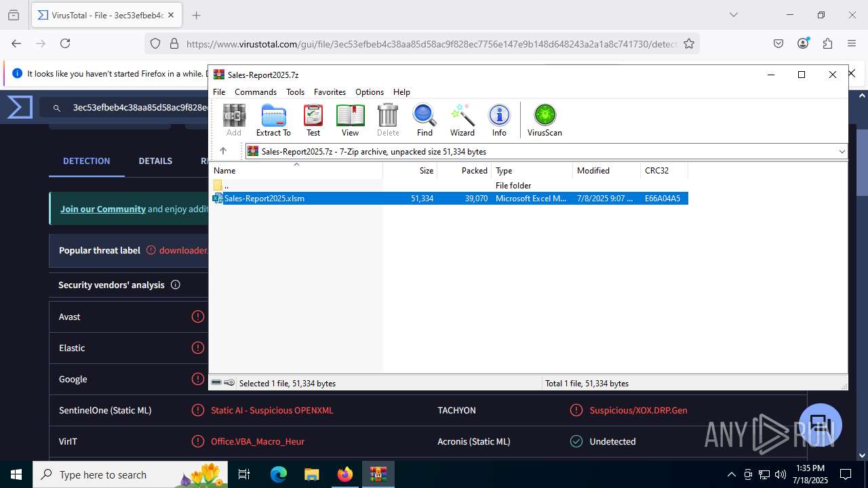Click the View file icon
The image size is (868, 488).
[x=351, y=120]
